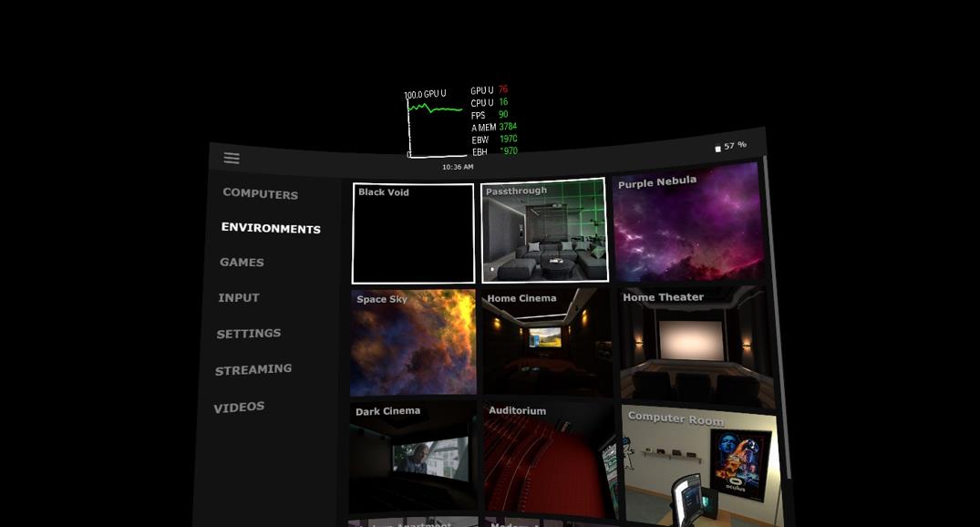
Task: Click the GPU usage performance graph
Action: click(x=436, y=124)
